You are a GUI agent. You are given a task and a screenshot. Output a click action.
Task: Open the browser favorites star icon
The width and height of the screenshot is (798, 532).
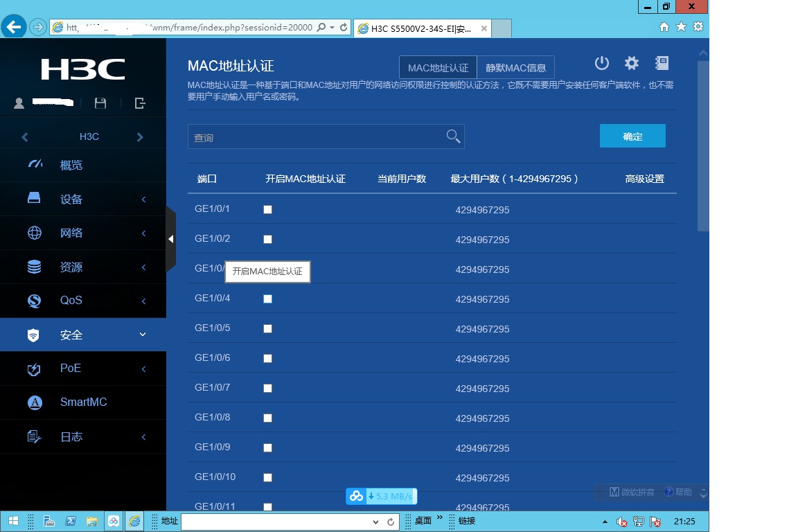tap(681, 26)
